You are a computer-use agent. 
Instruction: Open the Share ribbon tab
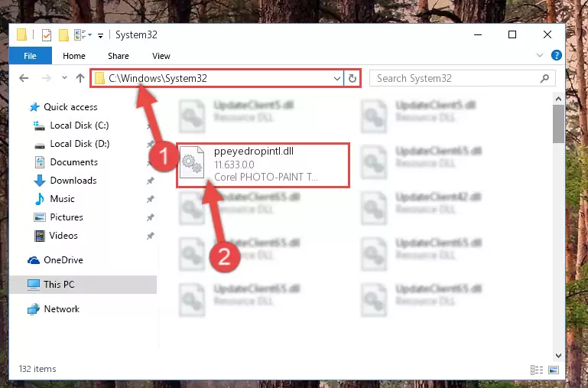click(x=118, y=56)
